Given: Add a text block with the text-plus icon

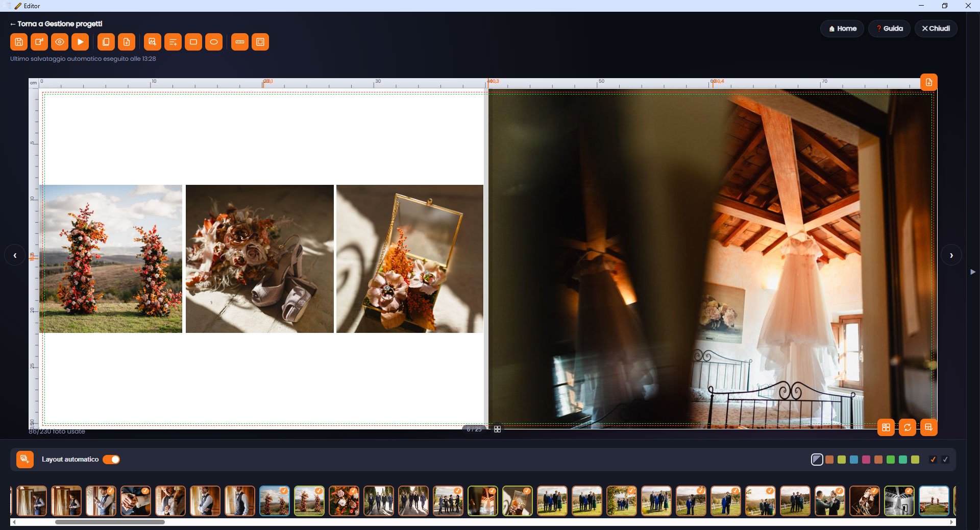Looking at the screenshot, I should click(x=173, y=42).
